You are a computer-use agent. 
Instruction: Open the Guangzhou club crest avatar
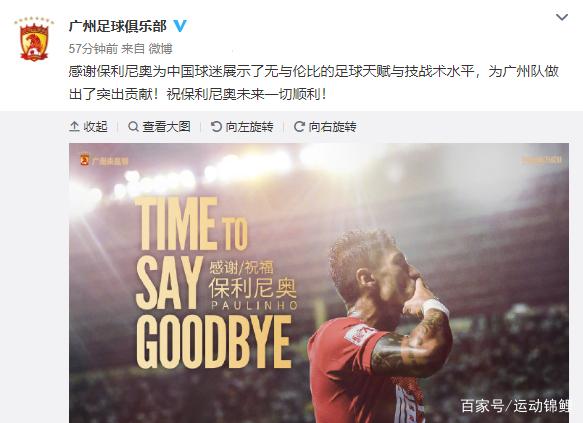coord(34,39)
